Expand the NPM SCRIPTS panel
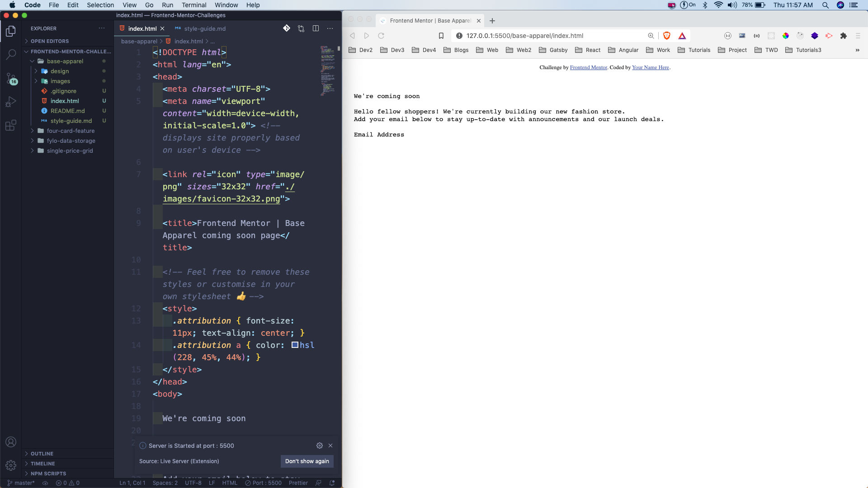The image size is (868, 488). click(x=68, y=474)
